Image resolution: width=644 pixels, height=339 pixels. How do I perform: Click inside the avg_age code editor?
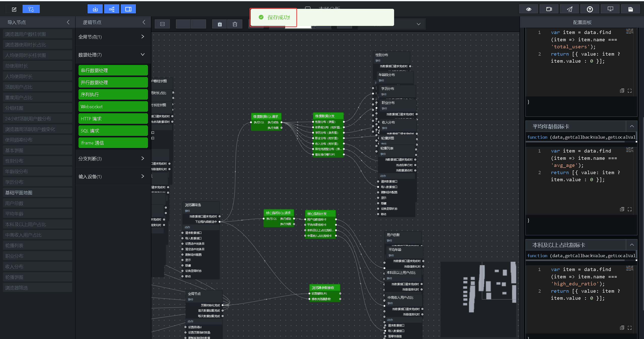(581, 181)
